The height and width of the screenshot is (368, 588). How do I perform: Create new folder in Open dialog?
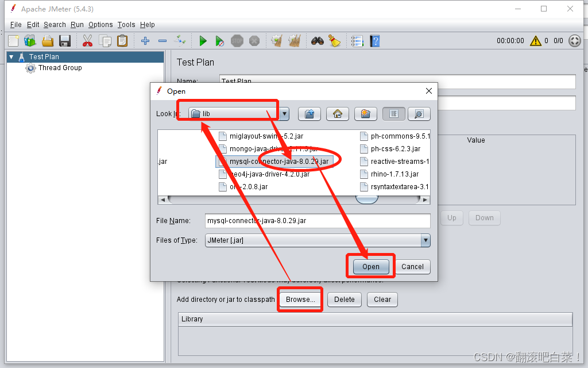366,114
